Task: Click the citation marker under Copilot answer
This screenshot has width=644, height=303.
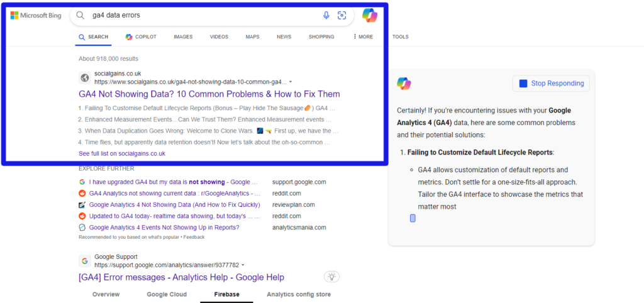Action: 413,218
